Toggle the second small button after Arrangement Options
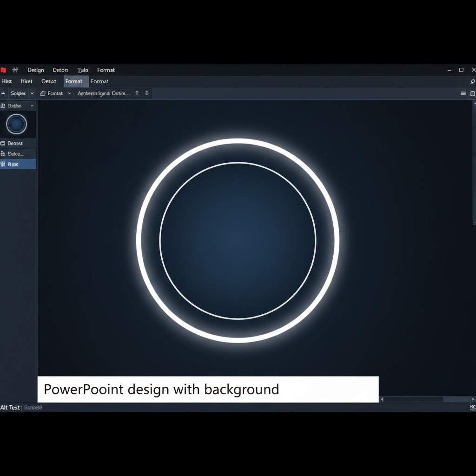 point(147,93)
